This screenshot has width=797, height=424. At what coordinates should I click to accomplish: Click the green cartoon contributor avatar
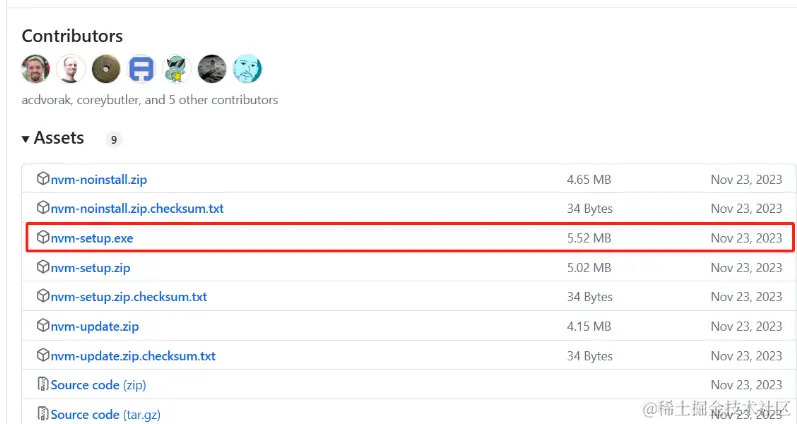[177, 69]
